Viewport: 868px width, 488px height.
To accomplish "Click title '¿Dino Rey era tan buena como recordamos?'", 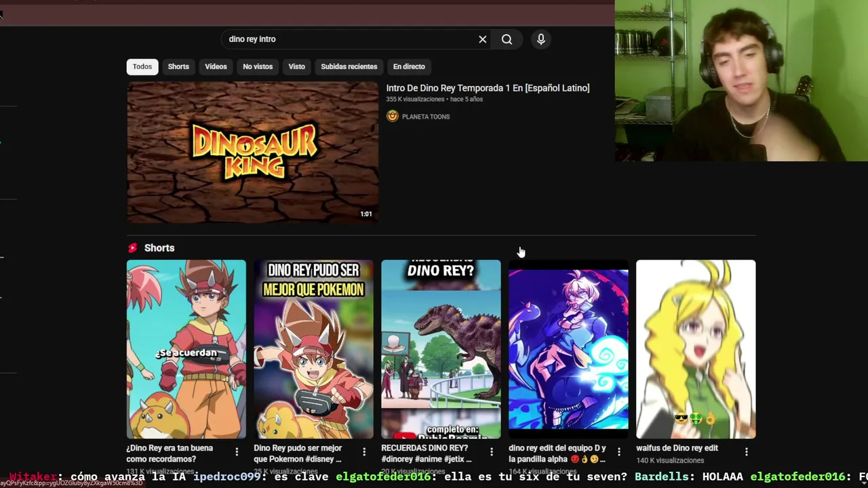I will point(170,453).
